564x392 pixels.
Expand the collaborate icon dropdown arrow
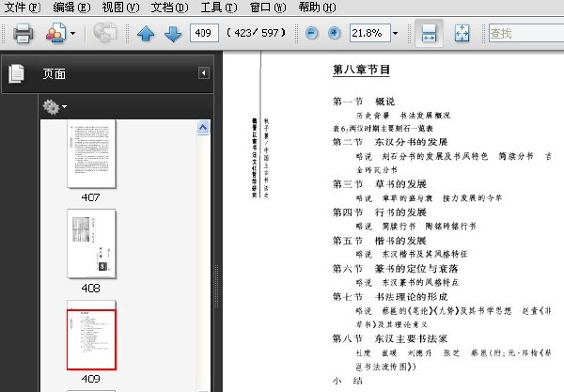[73, 34]
